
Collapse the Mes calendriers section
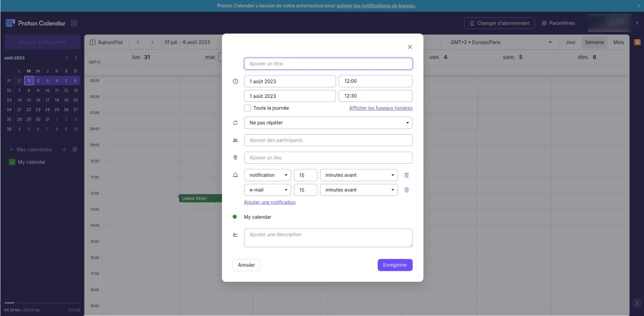pos(11,150)
